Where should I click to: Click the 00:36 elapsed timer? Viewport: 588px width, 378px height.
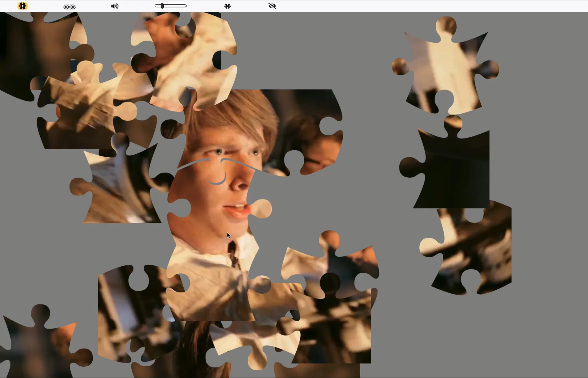point(70,7)
